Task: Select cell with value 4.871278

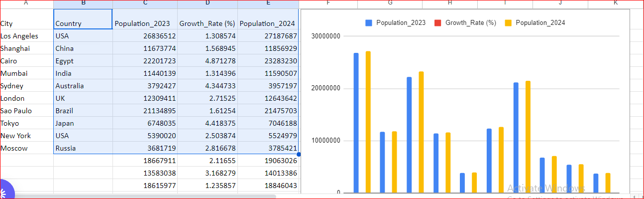Action: (208, 61)
